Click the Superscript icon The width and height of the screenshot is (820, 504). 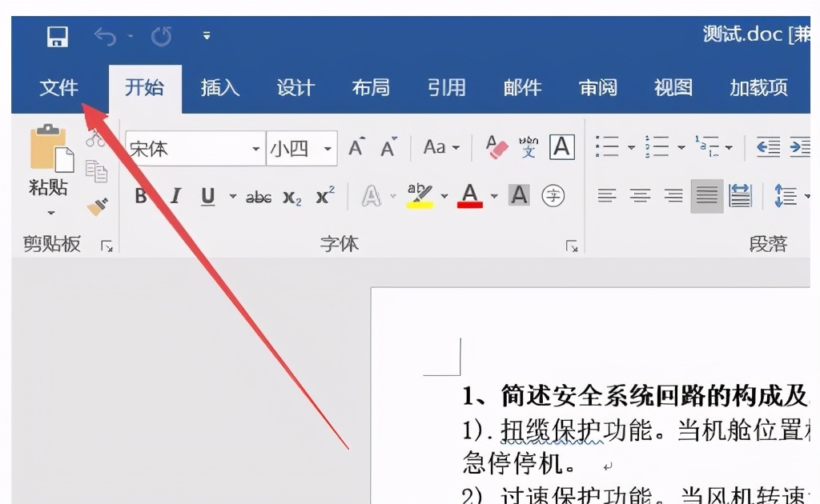pos(323,196)
